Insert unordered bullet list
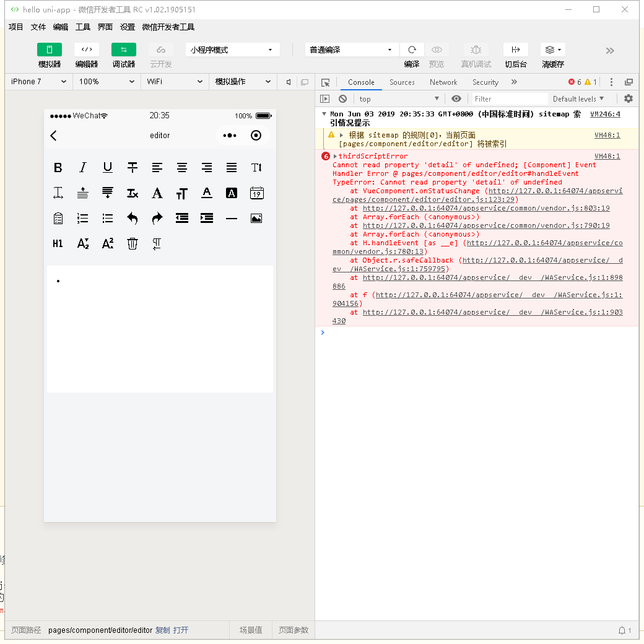The width and height of the screenshot is (644, 644). pyautogui.click(x=108, y=219)
